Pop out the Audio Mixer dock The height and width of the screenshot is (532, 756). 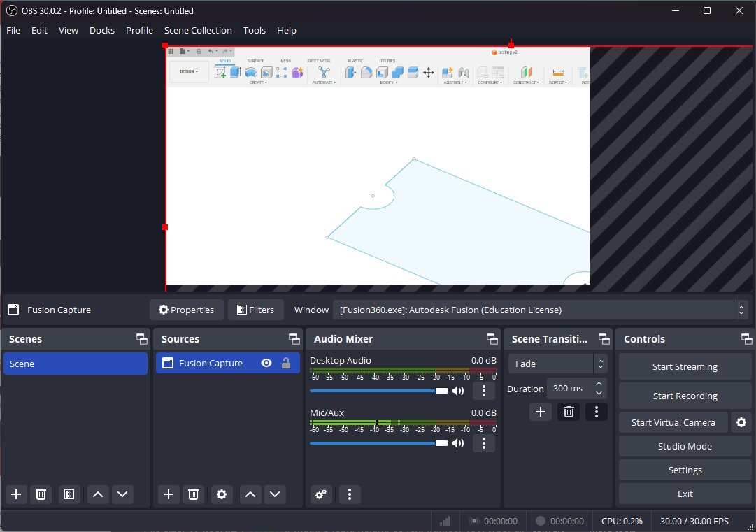click(492, 339)
